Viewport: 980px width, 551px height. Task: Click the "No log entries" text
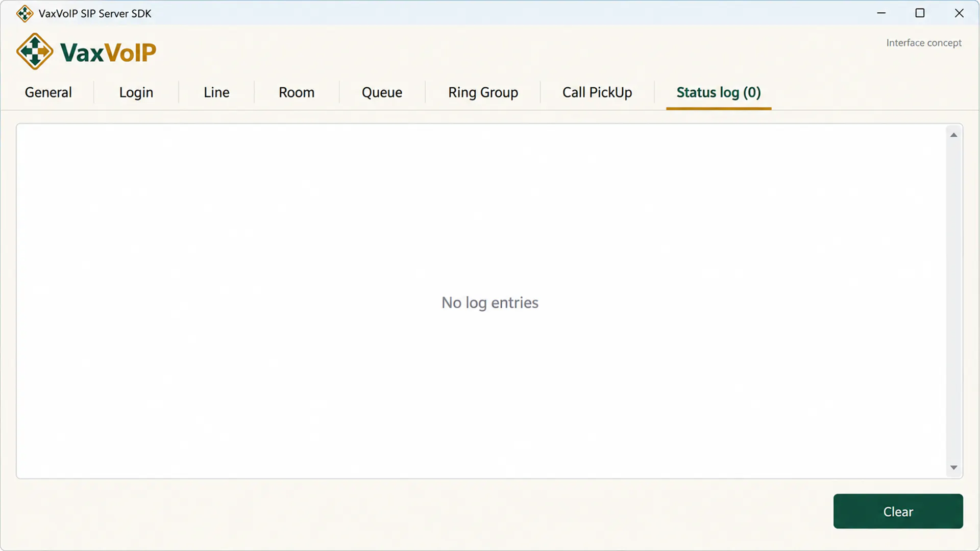click(x=490, y=303)
